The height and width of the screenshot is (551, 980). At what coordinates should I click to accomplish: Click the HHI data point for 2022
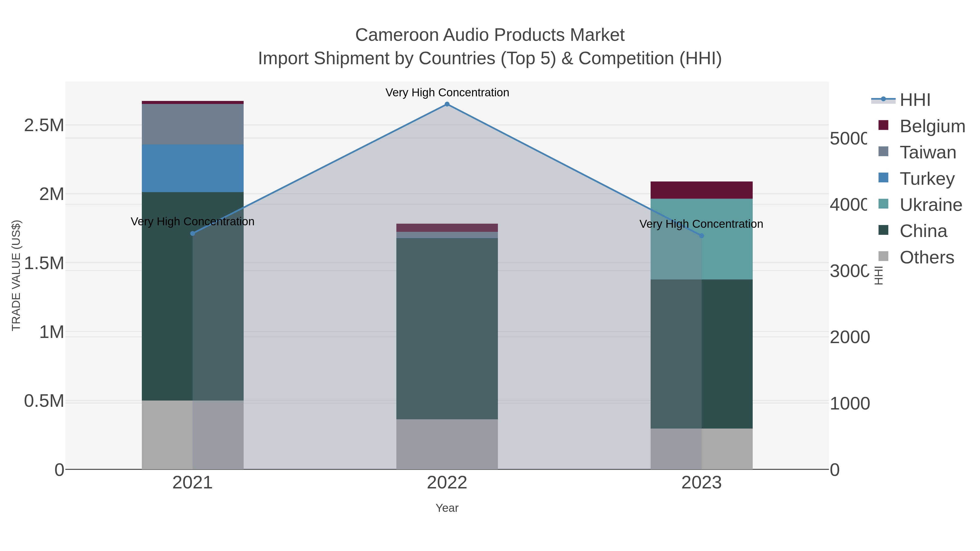tap(447, 104)
